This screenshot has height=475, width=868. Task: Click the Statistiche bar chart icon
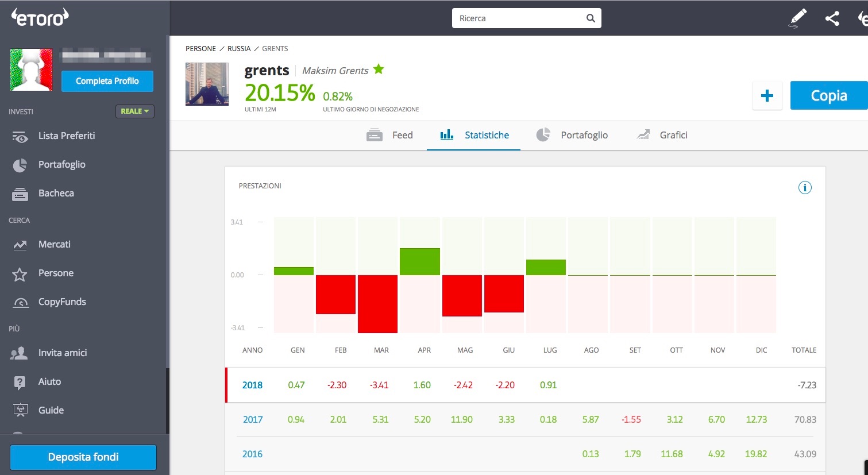click(447, 135)
